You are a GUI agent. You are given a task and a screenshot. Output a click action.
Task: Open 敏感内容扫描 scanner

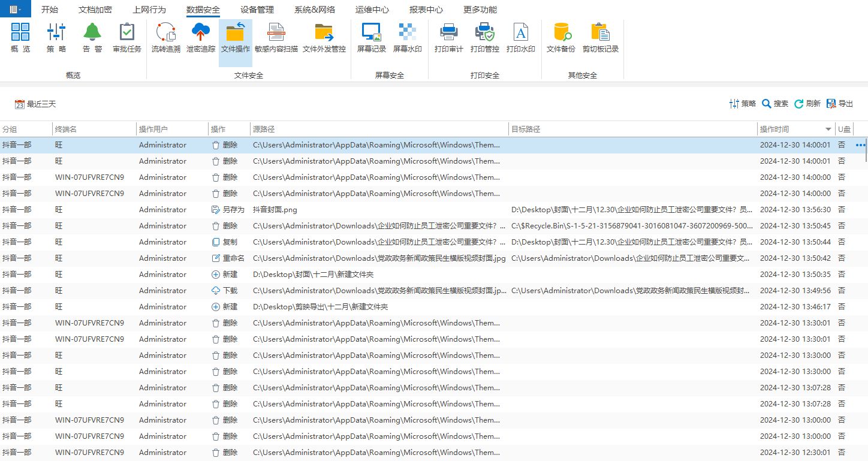276,37
